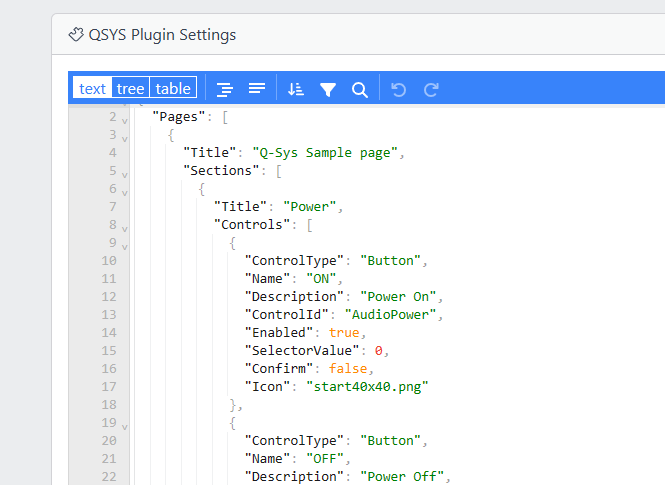Fold the first Button object at line 9
The height and width of the screenshot is (485, 665).
125,245
